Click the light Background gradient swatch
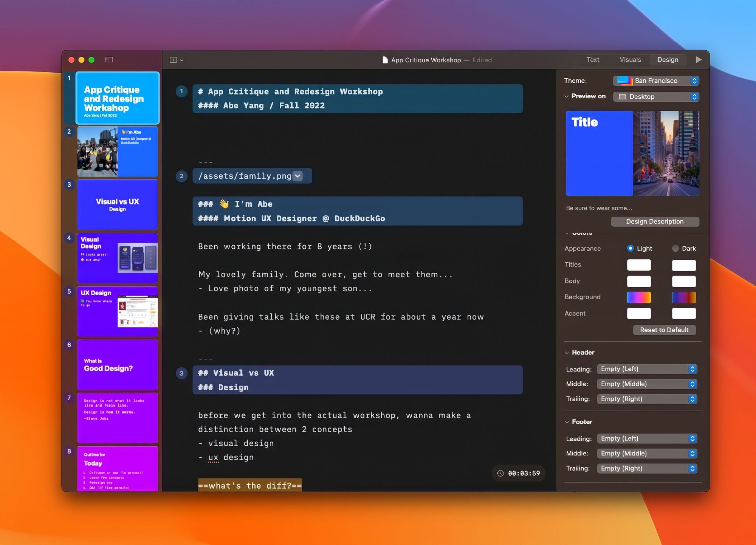This screenshot has height=545, width=756. [x=639, y=297]
